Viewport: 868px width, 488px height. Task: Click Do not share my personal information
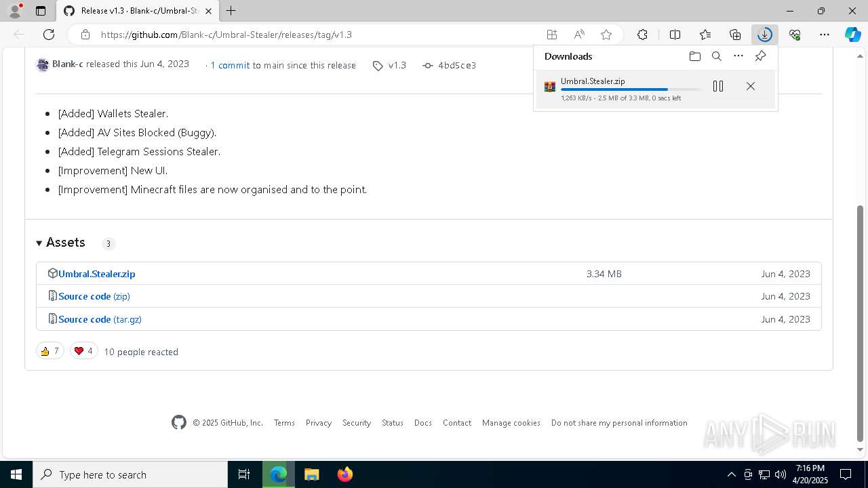(x=619, y=422)
